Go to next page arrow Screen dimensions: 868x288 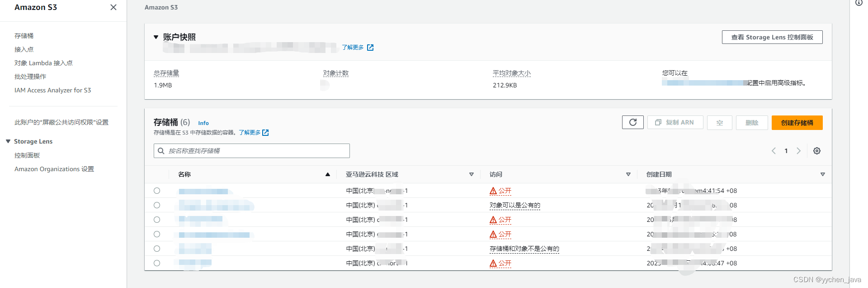799,151
